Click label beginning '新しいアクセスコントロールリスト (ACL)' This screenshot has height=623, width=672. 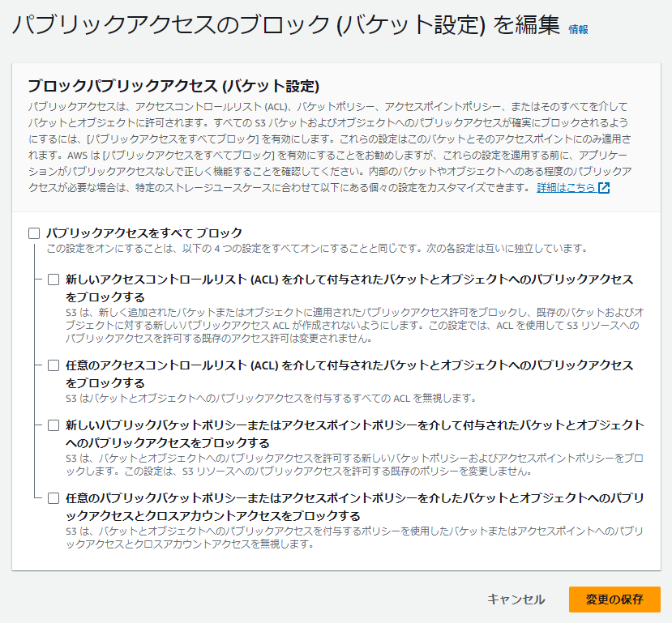[x=349, y=288]
